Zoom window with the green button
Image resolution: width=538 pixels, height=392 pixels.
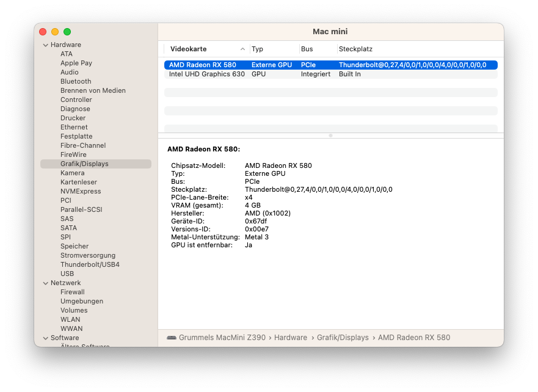(67, 32)
